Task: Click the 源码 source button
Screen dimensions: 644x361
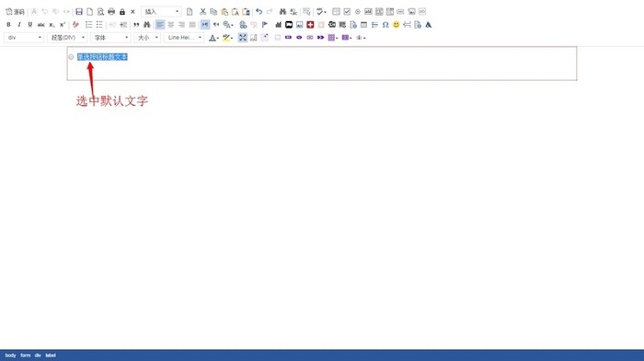Action: [x=15, y=12]
